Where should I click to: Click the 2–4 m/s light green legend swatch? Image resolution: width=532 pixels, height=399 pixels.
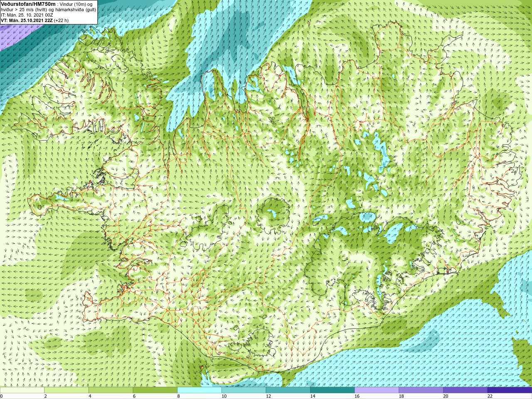click(x=66, y=390)
